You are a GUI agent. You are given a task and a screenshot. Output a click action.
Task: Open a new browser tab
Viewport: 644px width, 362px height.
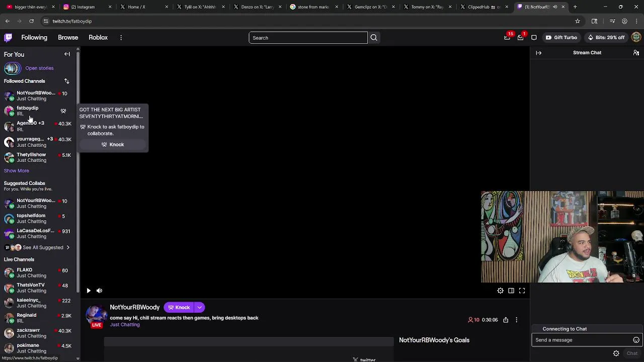pos(575,7)
